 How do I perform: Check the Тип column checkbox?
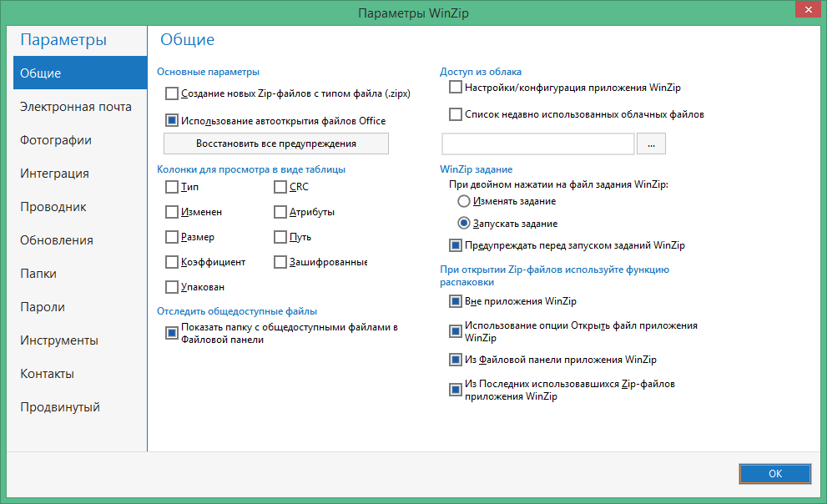tap(172, 187)
